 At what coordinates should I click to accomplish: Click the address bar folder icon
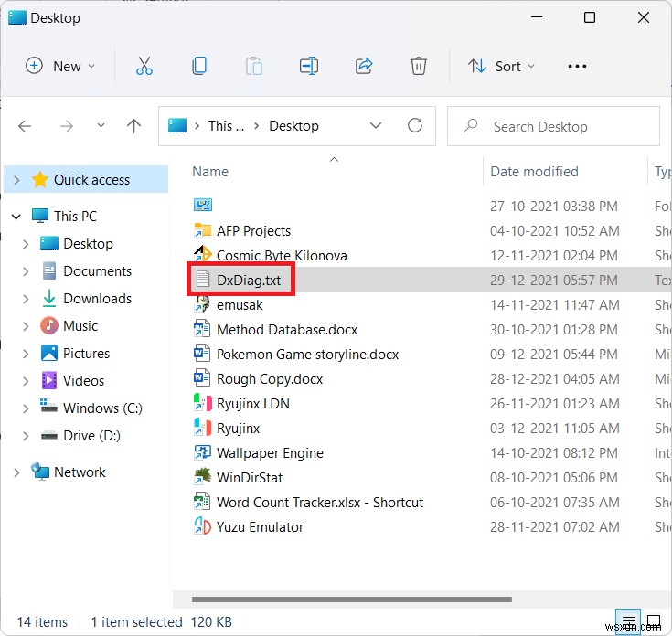[x=177, y=125]
